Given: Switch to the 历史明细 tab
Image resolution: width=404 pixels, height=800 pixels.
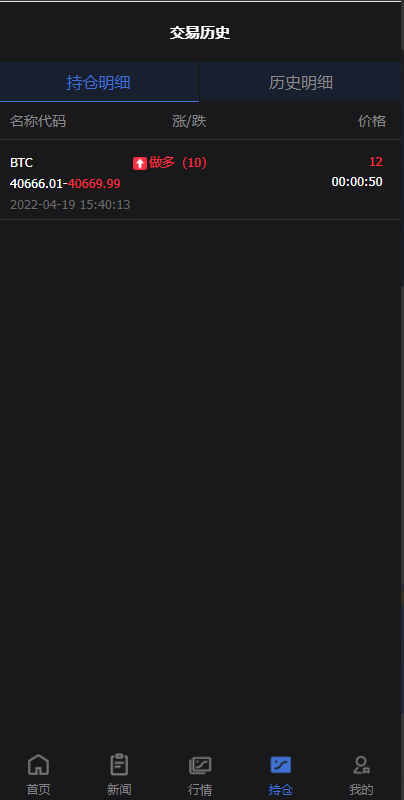Looking at the screenshot, I should pos(301,82).
